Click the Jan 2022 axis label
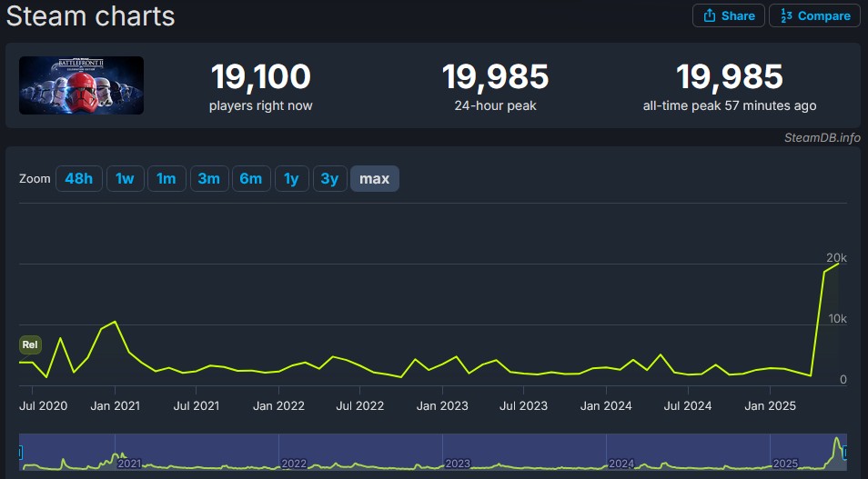The height and width of the screenshot is (479, 868). (x=278, y=406)
